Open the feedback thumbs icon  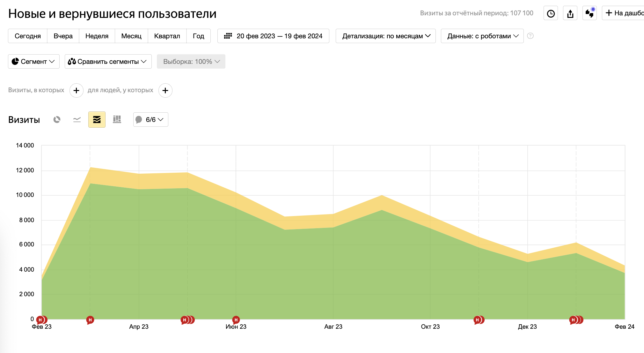pos(589,13)
